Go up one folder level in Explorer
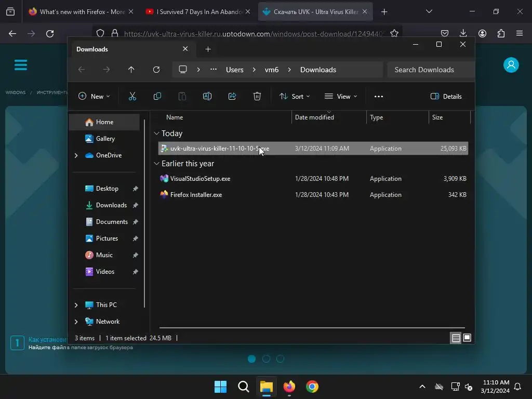 point(131,70)
